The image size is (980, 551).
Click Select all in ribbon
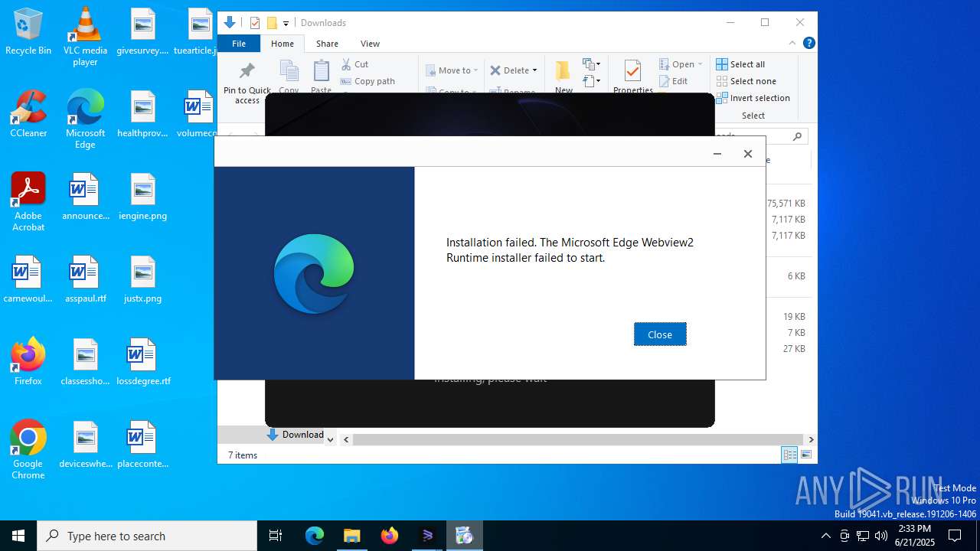(740, 64)
